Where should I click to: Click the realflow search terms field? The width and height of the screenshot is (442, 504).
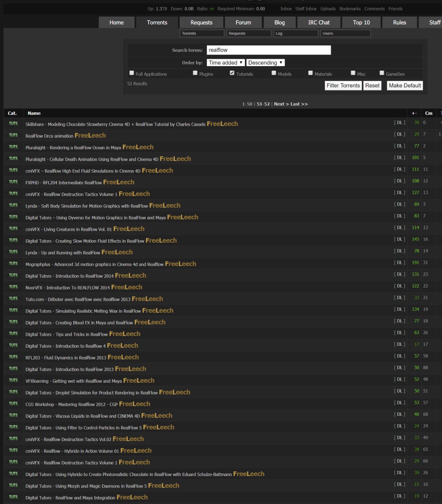tap(269, 50)
